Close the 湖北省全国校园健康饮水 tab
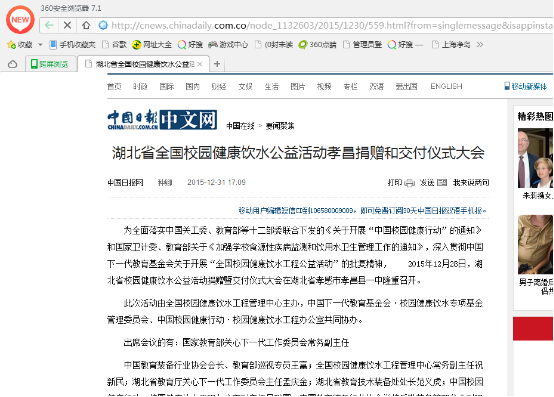 200,64
